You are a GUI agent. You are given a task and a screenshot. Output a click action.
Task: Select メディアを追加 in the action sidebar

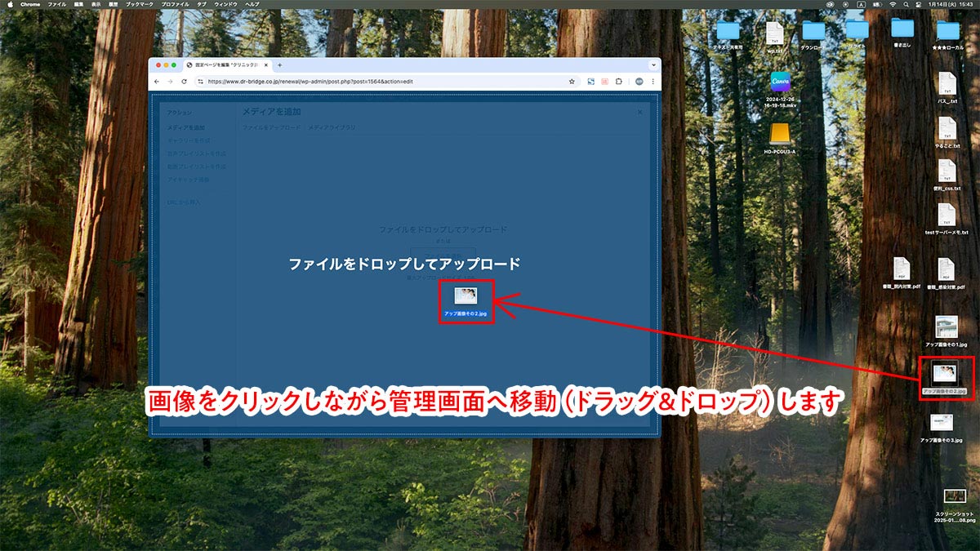point(186,127)
